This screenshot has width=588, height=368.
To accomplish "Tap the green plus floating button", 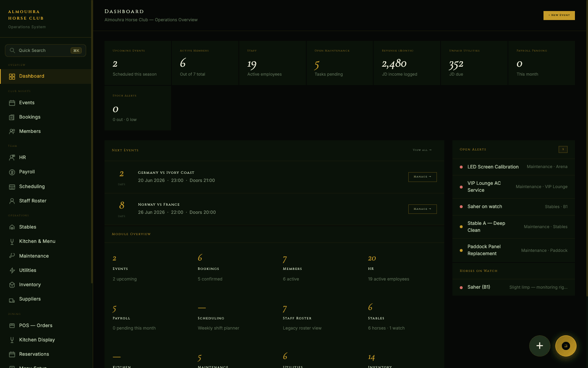I will click(x=540, y=346).
